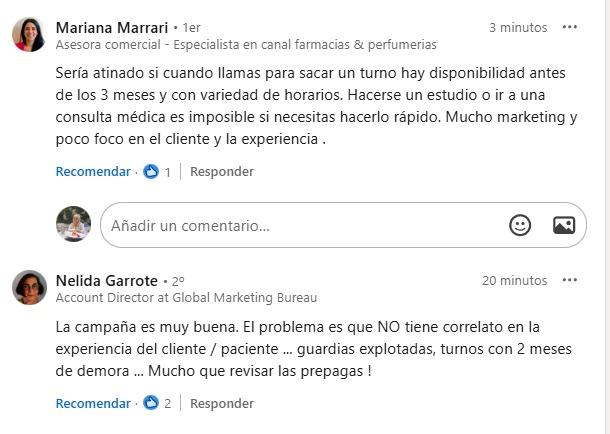Open options menu on Mariana Marrari's comment
Viewport: 610px width, 434px height.
(570, 27)
